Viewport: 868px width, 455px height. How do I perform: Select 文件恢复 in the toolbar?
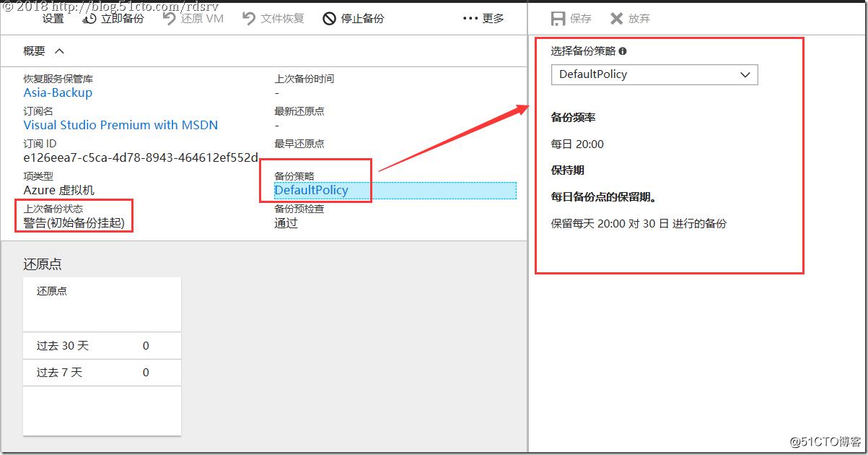click(x=273, y=19)
